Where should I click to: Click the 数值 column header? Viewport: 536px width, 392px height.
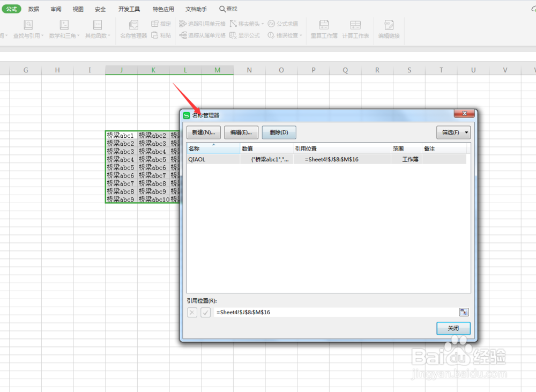[x=266, y=149]
